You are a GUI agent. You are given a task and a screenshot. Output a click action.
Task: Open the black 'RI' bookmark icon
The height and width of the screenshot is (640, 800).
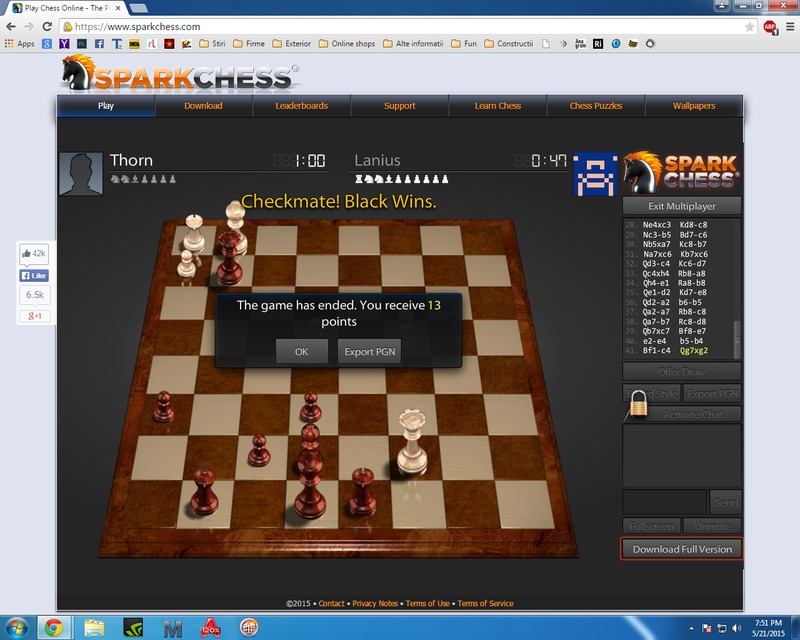point(598,44)
